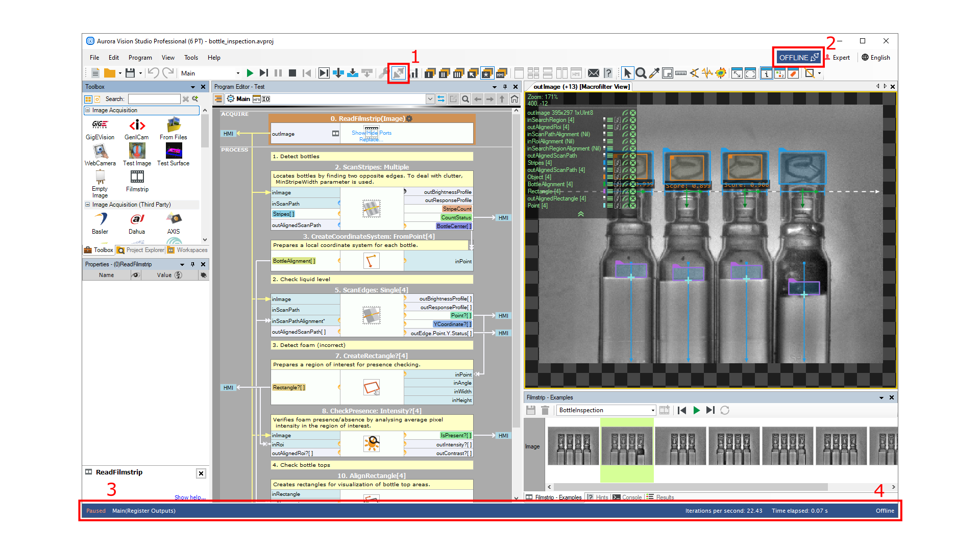
Task: Pin the Program Editor panel
Action: pyautogui.click(x=505, y=87)
